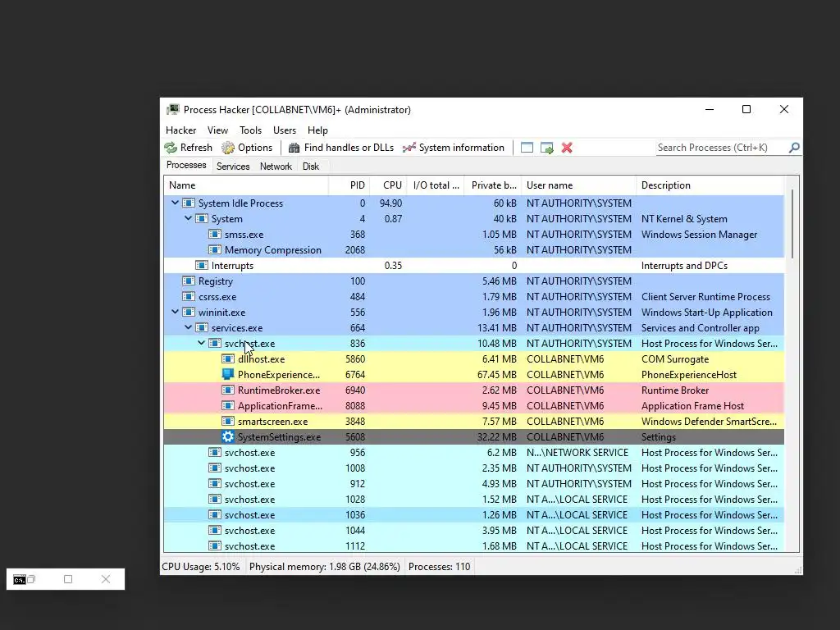The image size is (840, 630).
Task: Click Process Hacker title bar icon
Action: [173, 109]
